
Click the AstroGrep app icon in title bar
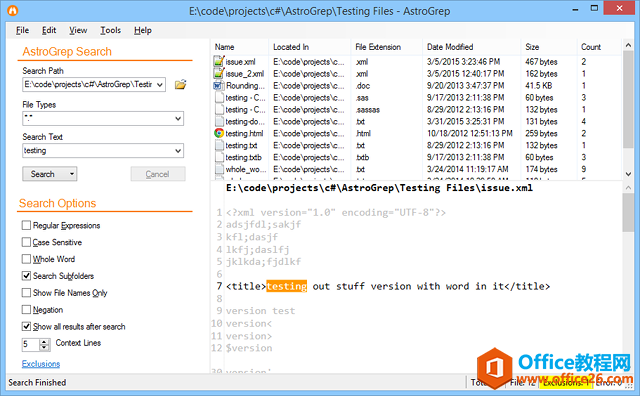tap(13, 11)
